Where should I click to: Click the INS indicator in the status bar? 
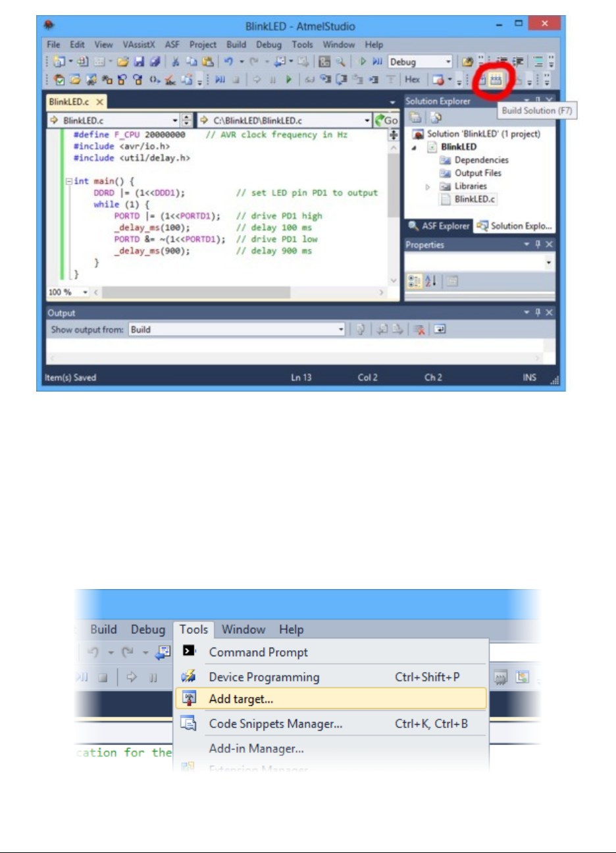[530, 377]
